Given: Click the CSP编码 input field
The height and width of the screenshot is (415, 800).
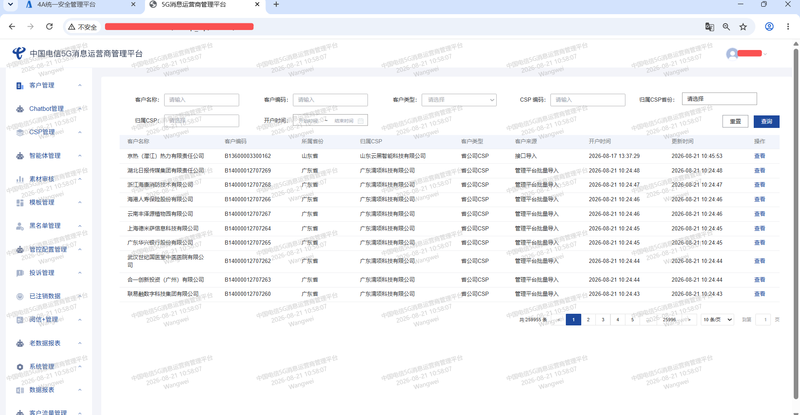Looking at the screenshot, I should [x=588, y=100].
